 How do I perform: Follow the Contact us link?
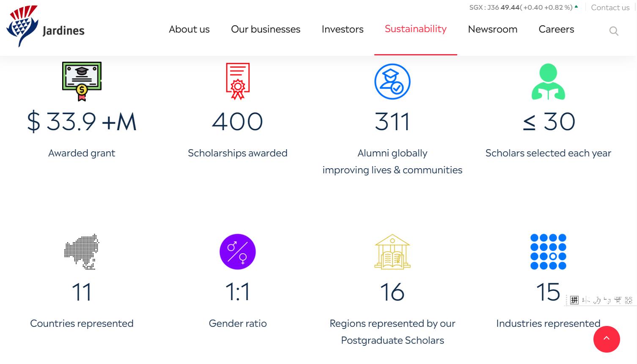coord(610,8)
